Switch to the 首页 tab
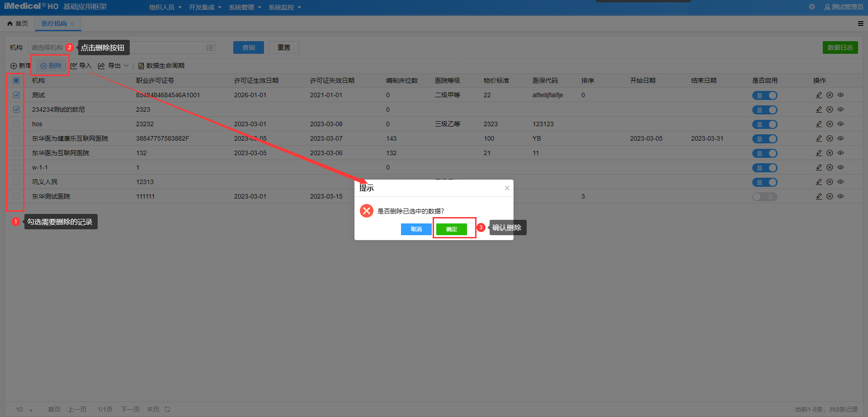Screen dimensions: 868x417 [x=18, y=24]
